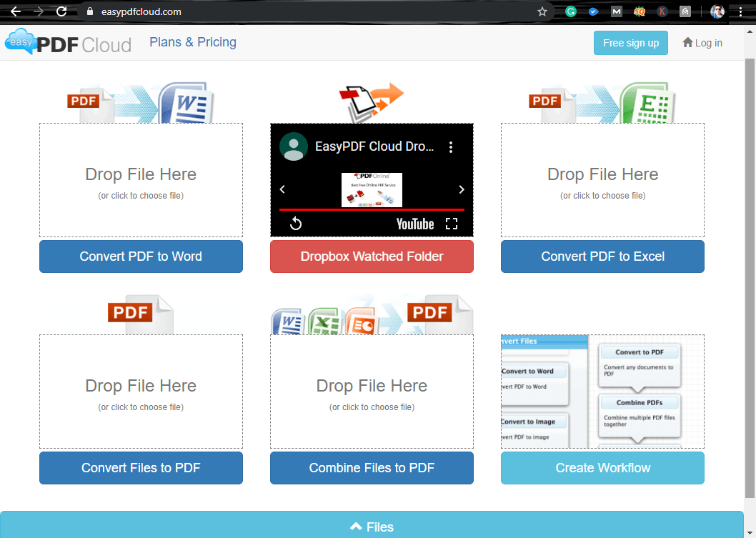Open the Plans & Pricing page
The image size is (756, 538).
(x=192, y=42)
